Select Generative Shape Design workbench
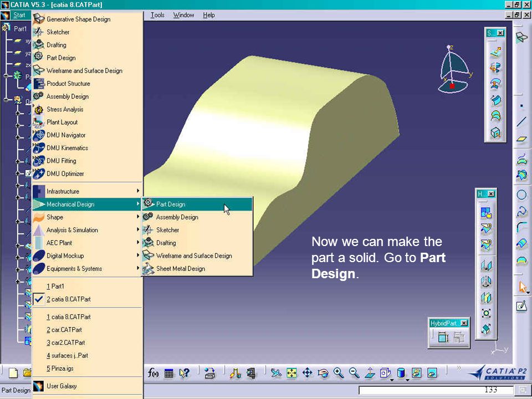Screen dimensions: 532x399 point(87,19)
